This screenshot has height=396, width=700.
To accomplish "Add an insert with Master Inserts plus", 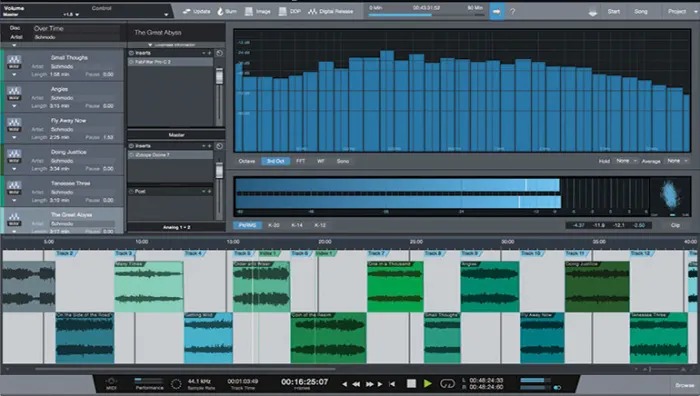I will click(209, 146).
